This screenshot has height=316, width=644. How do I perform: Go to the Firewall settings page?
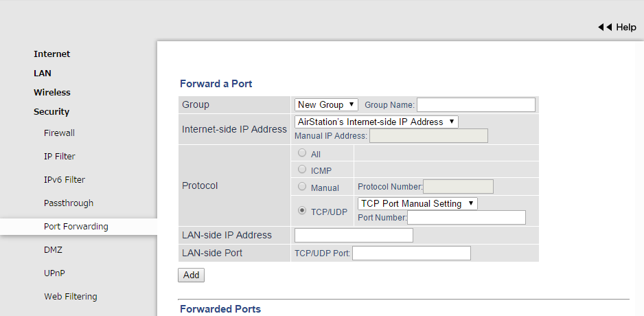pyautogui.click(x=59, y=133)
